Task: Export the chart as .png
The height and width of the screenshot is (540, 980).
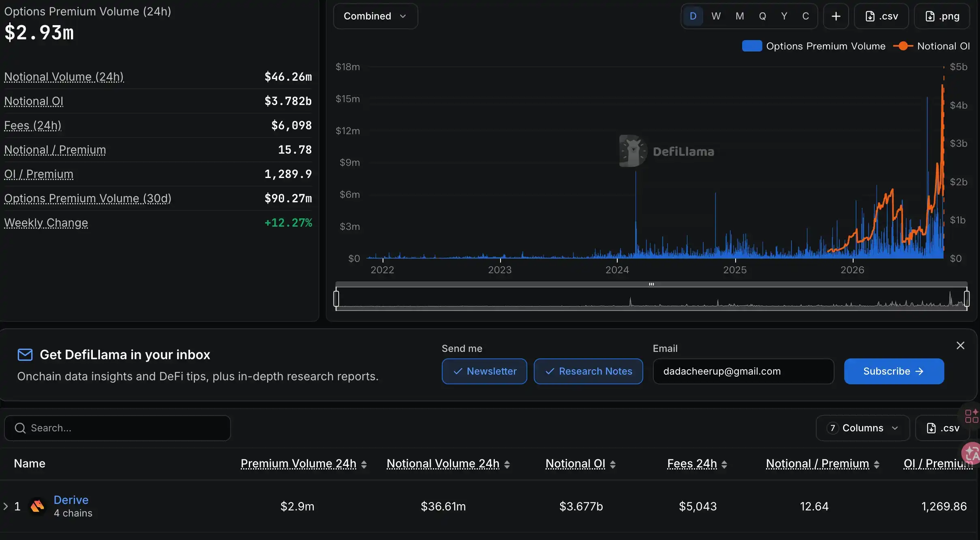Action: click(942, 16)
